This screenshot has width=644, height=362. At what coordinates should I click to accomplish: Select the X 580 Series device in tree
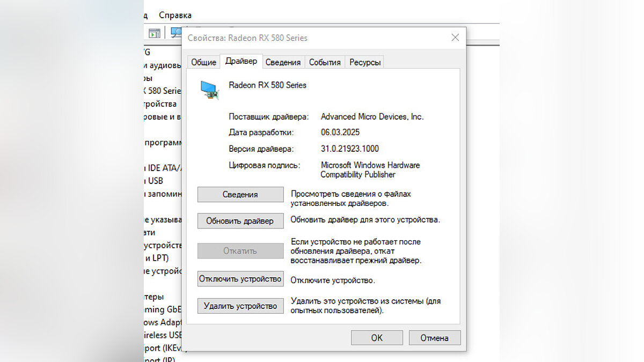[x=163, y=91]
